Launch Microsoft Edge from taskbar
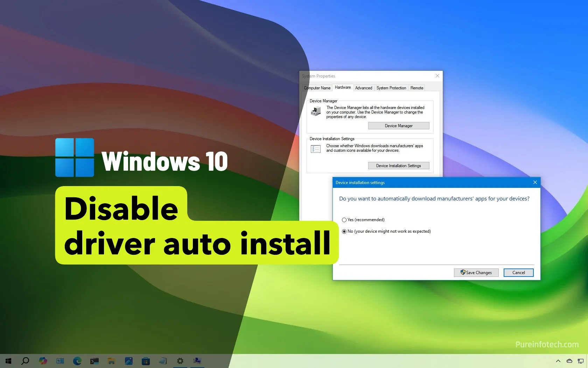The image size is (588, 368). point(77,361)
